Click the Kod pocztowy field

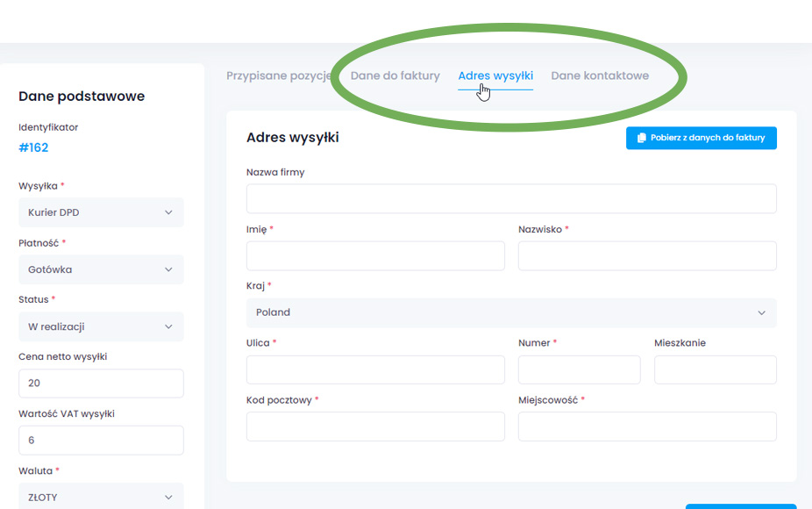click(375, 427)
